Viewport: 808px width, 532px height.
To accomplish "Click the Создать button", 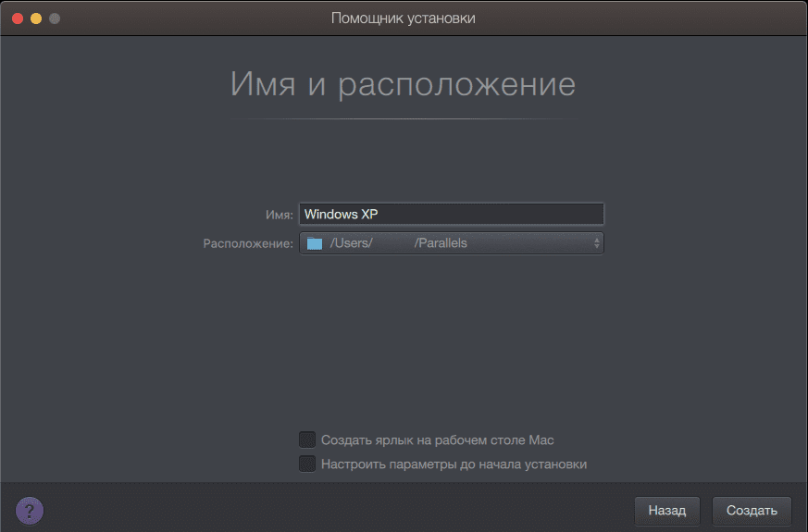I will click(x=752, y=511).
